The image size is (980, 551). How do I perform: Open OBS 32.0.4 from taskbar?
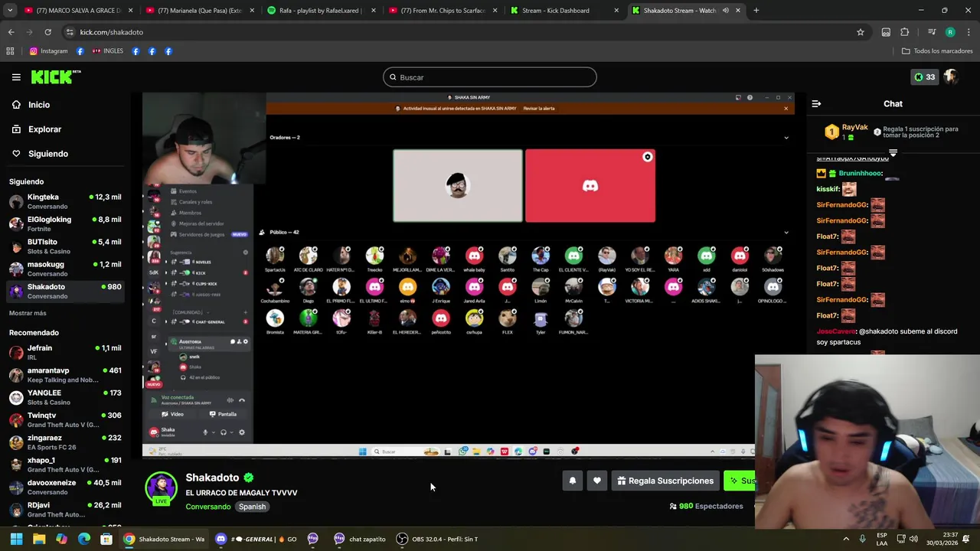438,539
